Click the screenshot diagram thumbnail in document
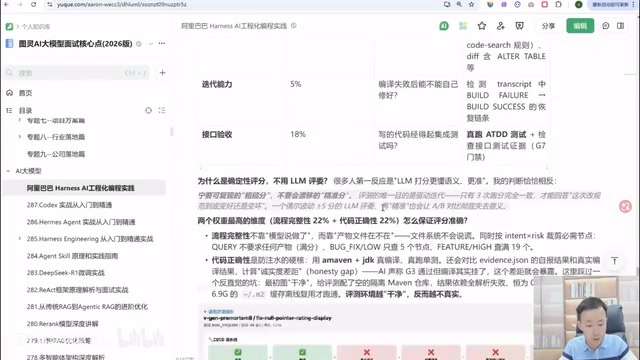This screenshot has width=640, height=360. coord(365,332)
